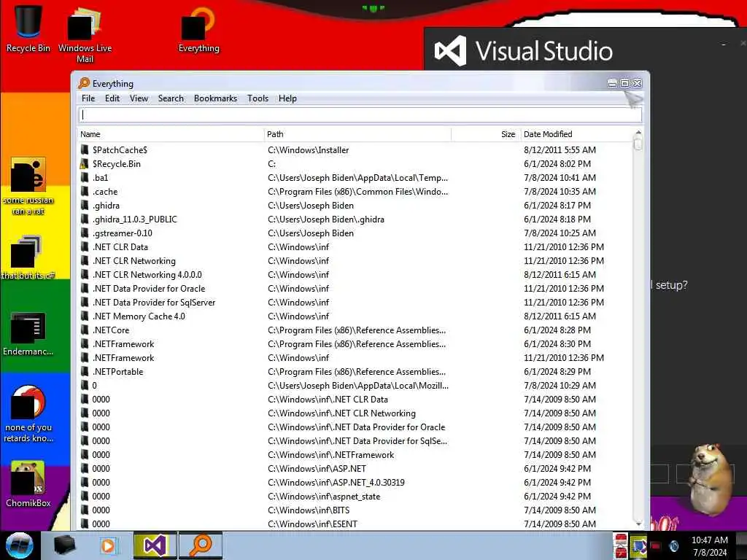Open the media player taskbar icon
747x560 pixels.
109,545
